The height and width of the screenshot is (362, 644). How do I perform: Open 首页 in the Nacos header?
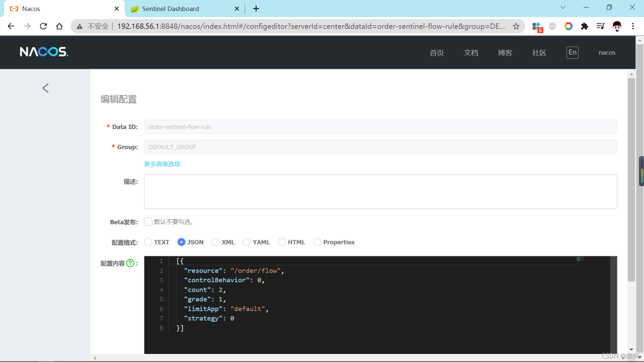[437, 53]
